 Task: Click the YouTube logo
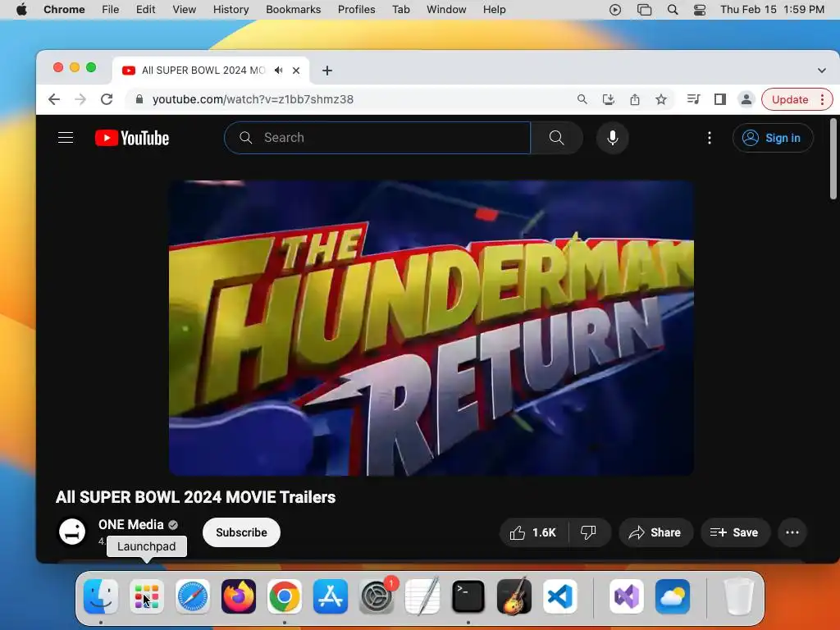[x=132, y=138]
